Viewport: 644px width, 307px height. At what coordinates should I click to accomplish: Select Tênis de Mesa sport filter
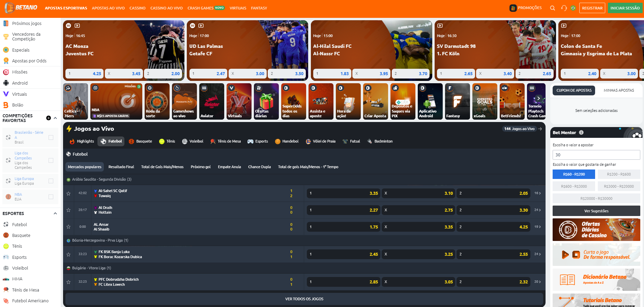226,141
